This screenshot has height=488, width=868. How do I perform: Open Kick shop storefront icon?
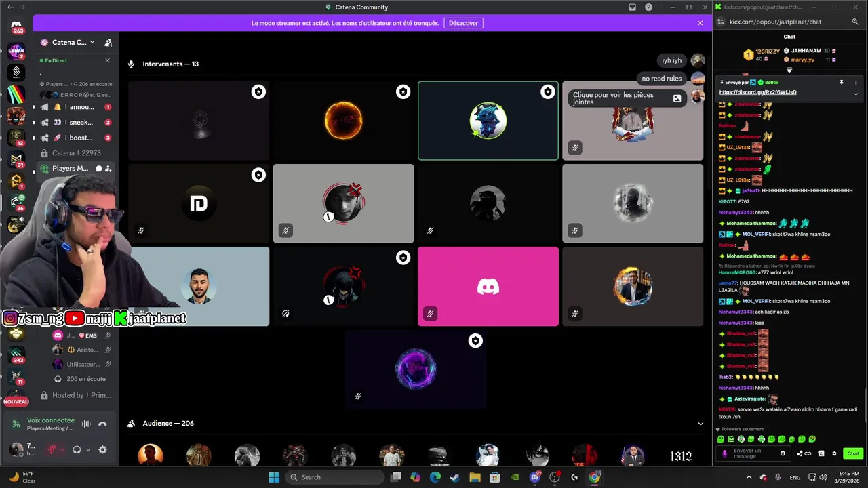pos(821,453)
